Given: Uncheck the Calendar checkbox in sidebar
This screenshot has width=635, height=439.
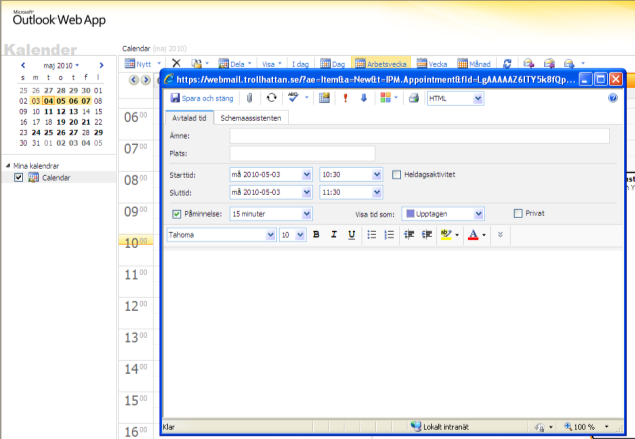Looking at the screenshot, I should [18, 177].
